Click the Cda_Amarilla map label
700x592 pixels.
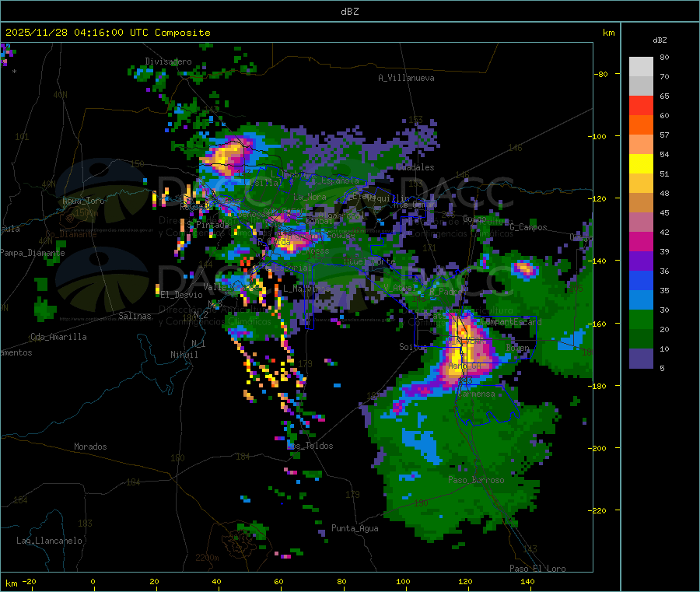58,337
